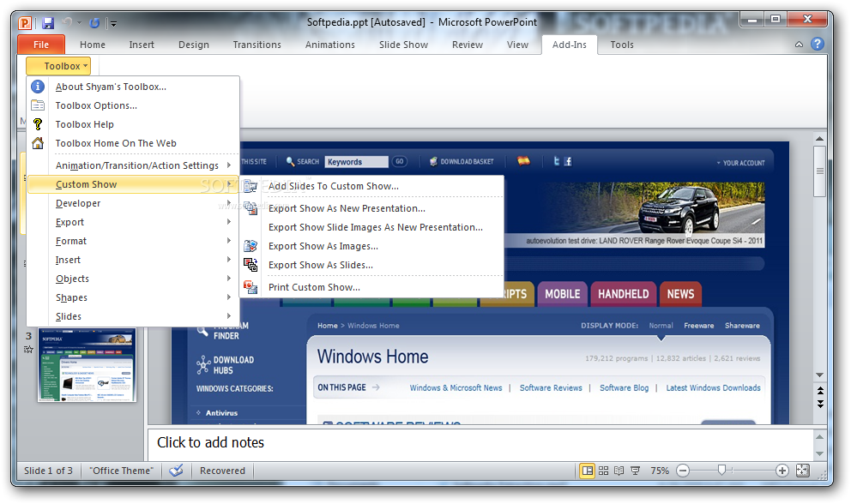Choose Export Show As Slides...
The height and width of the screenshot is (504, 851).
point(372,266)
